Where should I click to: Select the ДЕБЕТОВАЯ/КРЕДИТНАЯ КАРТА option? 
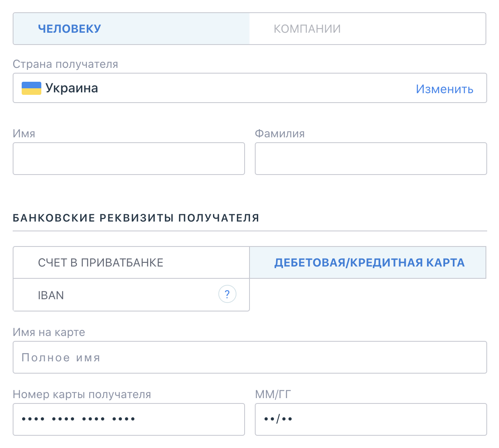tap(368, 262)
